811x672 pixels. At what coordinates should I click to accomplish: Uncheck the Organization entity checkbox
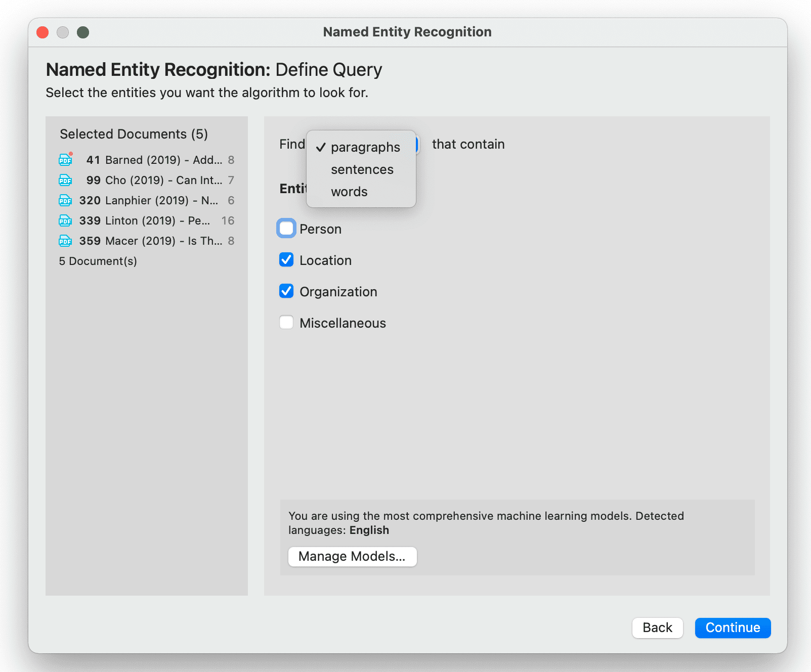tap(286, 291)
